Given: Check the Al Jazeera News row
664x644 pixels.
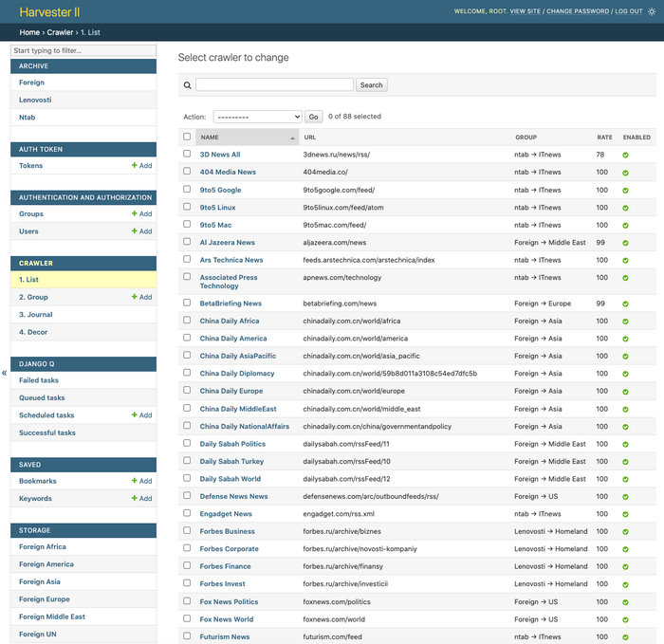Looking at the screenshot, I should (x=187, y=241).
